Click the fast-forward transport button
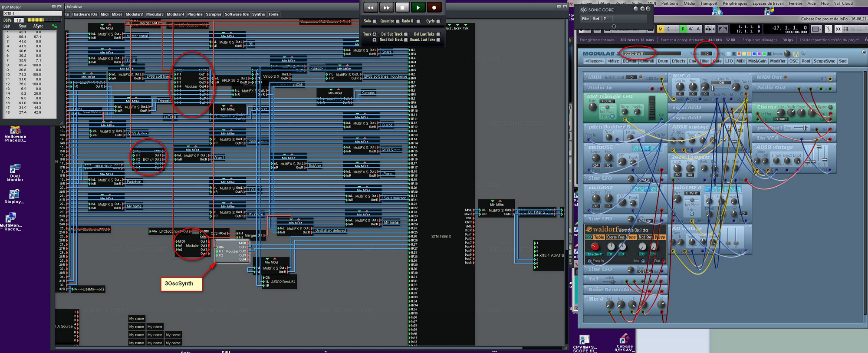 (386, 7)
